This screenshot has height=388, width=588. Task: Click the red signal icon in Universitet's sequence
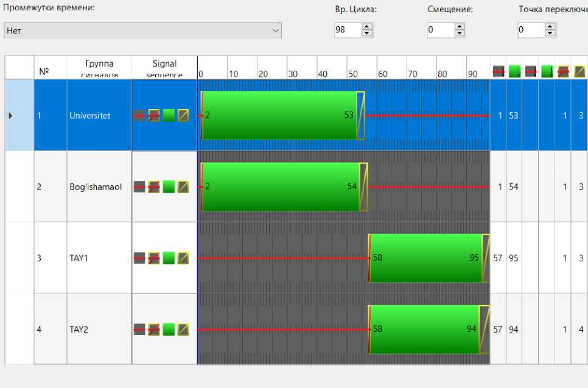[x=139, y=116]
